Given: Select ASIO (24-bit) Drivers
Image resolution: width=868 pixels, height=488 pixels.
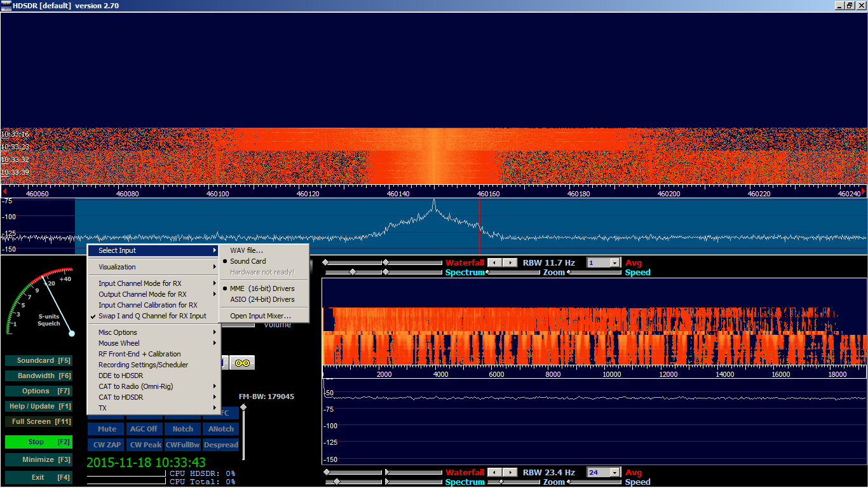Looking at the screenshot, I should 264,299.
